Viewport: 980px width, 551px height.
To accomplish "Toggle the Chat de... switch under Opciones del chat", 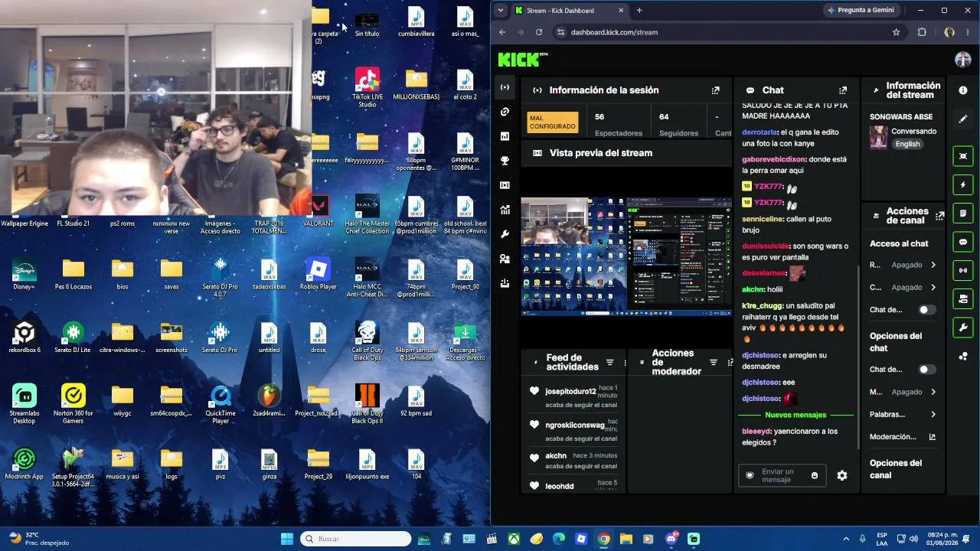I will pyautogui.click(x=927, y=370).
